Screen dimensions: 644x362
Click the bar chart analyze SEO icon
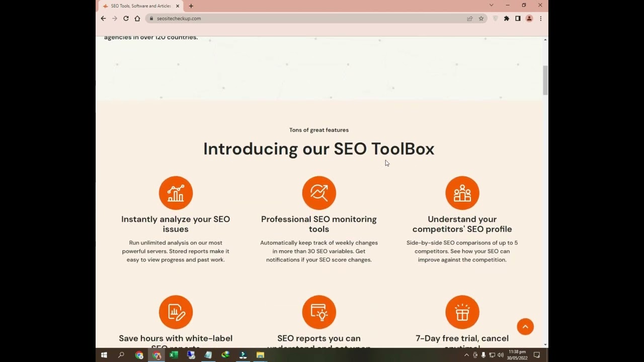click(x=176, y=193)
